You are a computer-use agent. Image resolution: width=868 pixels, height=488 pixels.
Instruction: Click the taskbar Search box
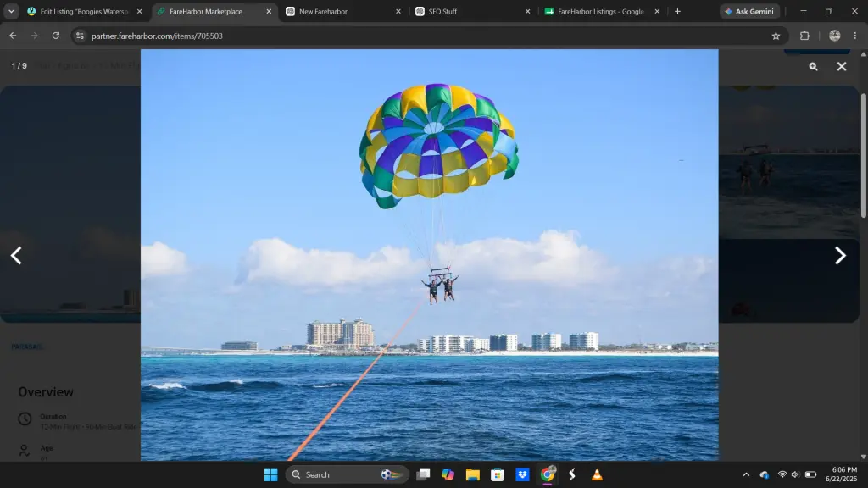pos(347,474)
